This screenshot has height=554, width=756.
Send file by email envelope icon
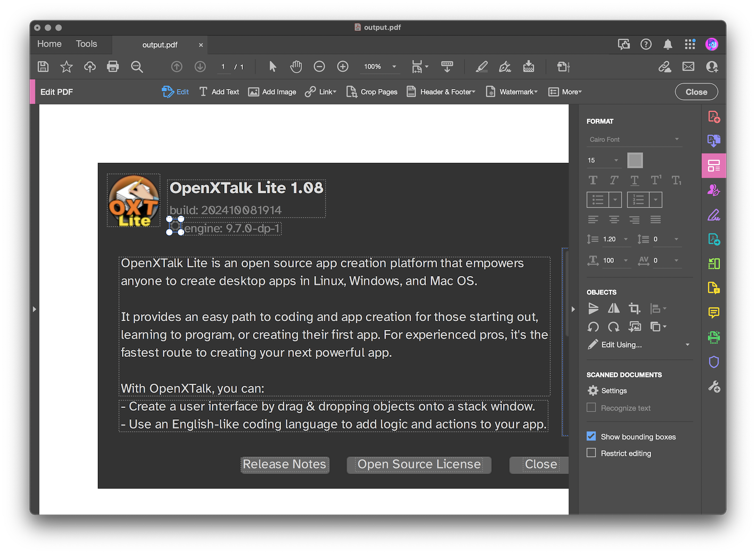688,67
